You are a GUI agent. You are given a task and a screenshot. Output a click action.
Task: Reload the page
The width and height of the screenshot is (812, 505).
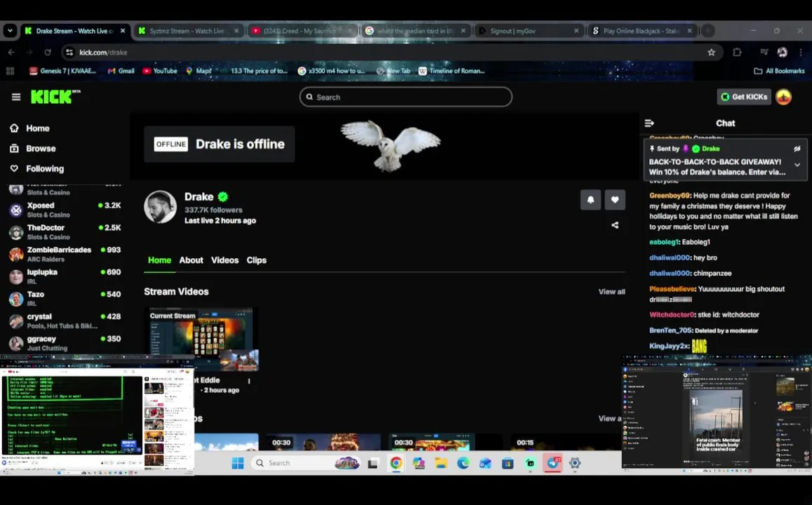pos(48,53)
